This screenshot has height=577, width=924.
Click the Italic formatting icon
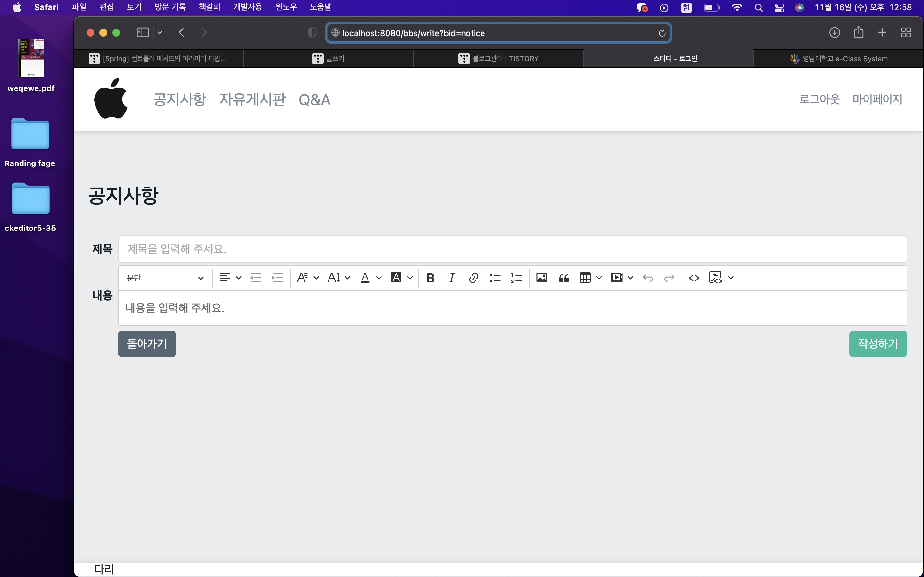[452, 278]
